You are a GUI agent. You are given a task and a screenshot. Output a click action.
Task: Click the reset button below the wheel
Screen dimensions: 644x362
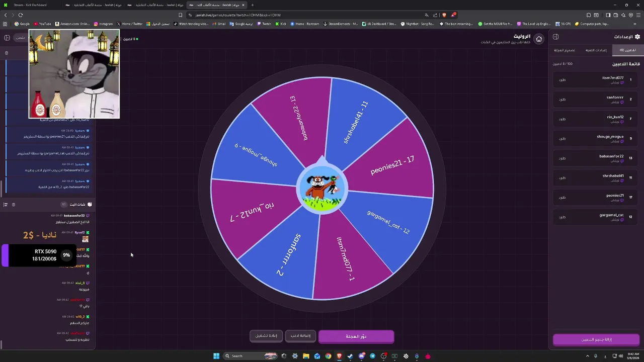(266, 336)
